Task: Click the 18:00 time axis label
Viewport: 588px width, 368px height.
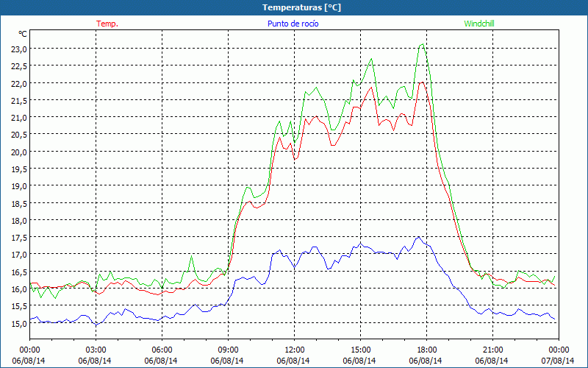Action: pos(427,350)
